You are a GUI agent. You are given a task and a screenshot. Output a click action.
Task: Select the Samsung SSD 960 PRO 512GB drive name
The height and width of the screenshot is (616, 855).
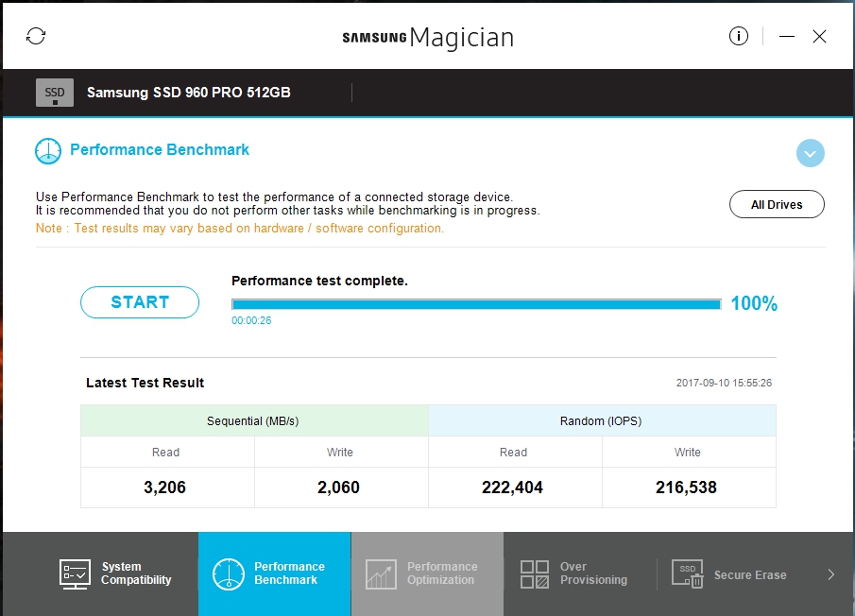tap(189, 93)
